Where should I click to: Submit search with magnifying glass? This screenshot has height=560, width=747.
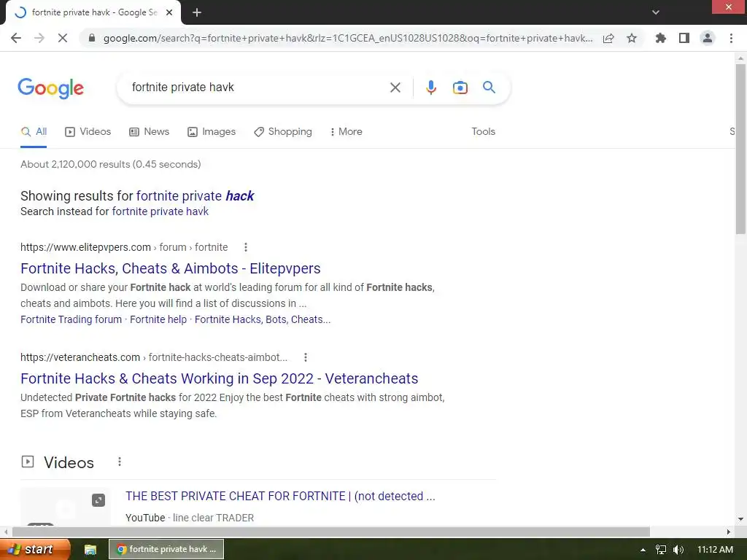point(489,87)
